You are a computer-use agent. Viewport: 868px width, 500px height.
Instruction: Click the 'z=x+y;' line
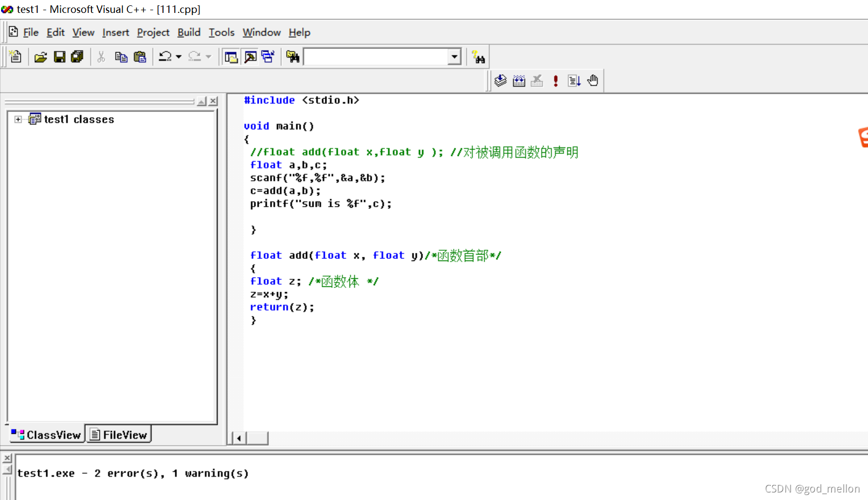[269, 294]
